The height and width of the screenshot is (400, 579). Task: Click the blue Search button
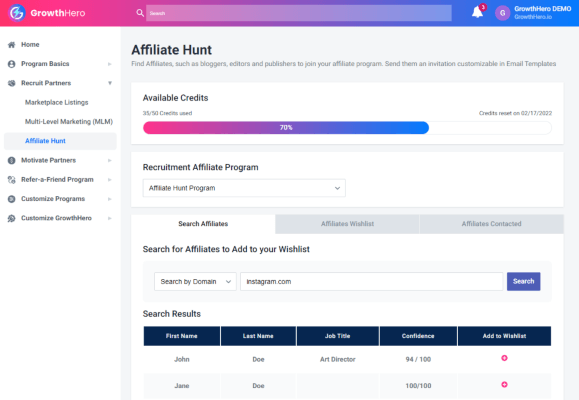click(x=523, y=281)
